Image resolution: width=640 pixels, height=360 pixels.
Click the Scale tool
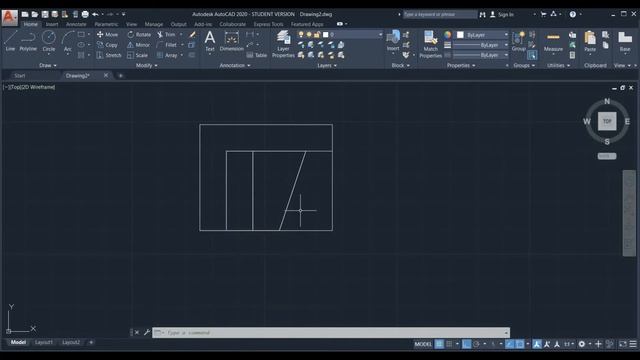(x=138, y=55)
